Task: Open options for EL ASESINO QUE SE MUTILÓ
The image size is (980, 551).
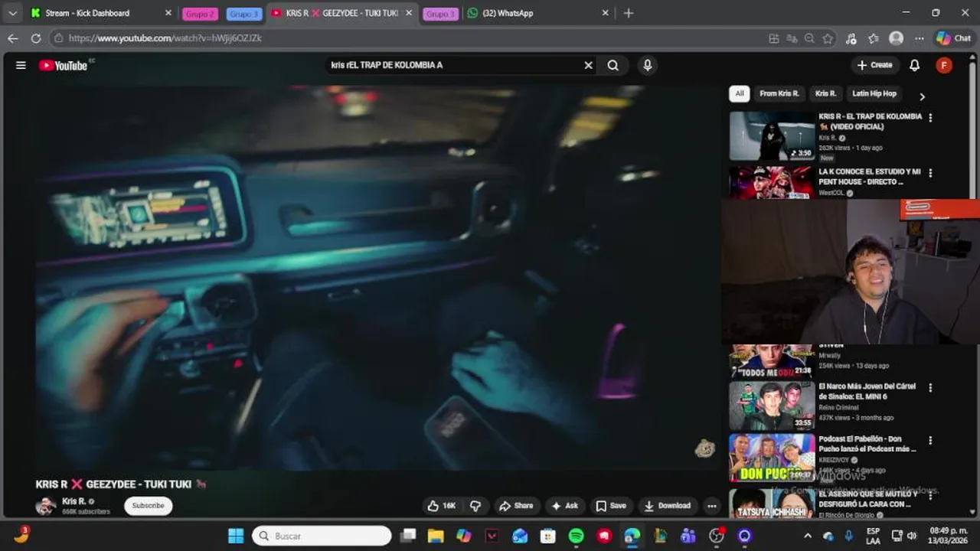Action: [x=930, y=496]
